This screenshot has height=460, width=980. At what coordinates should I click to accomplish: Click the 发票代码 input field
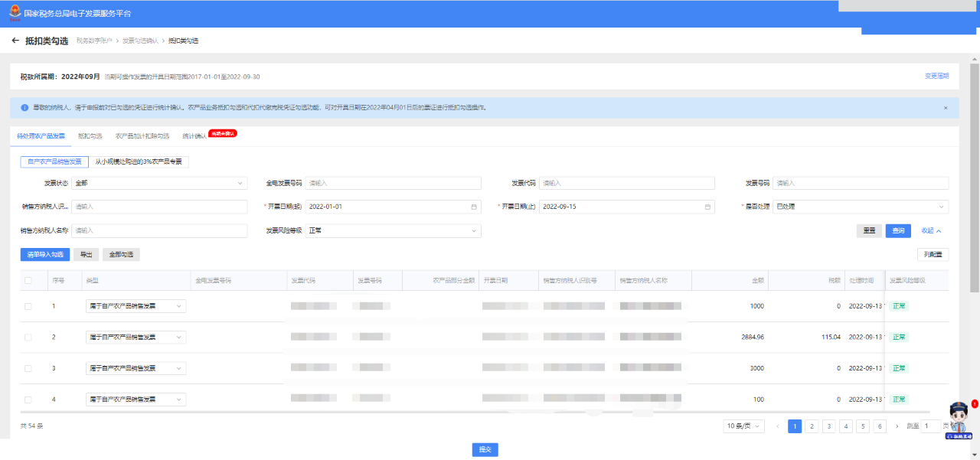point(626,184)
